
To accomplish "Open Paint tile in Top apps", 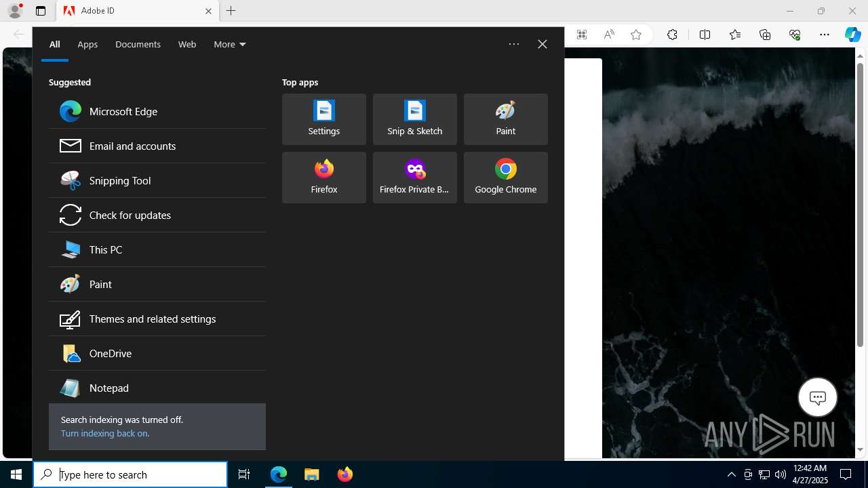I will point(506,119).
